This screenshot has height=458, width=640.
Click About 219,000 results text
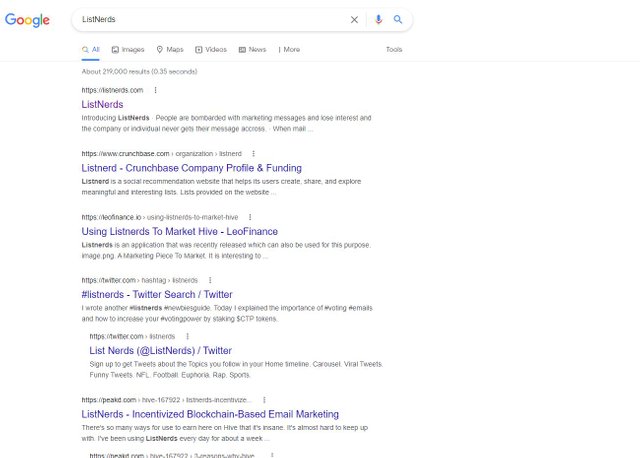139,71
